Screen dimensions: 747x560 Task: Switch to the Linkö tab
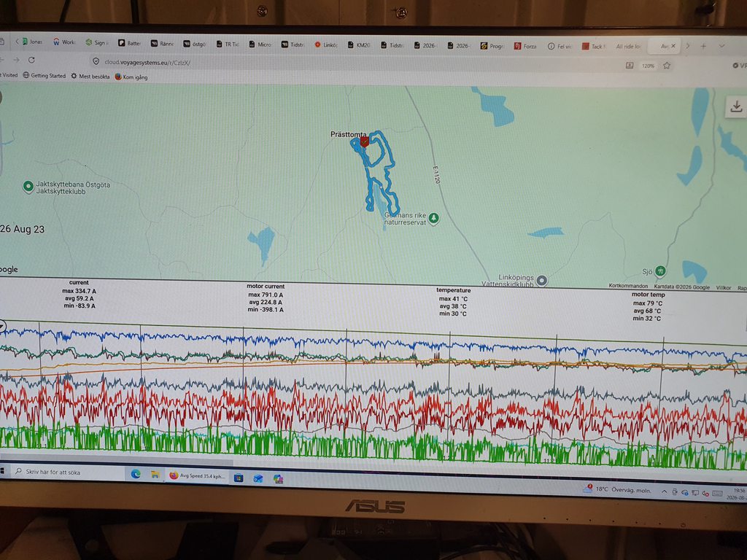[326, 44]
